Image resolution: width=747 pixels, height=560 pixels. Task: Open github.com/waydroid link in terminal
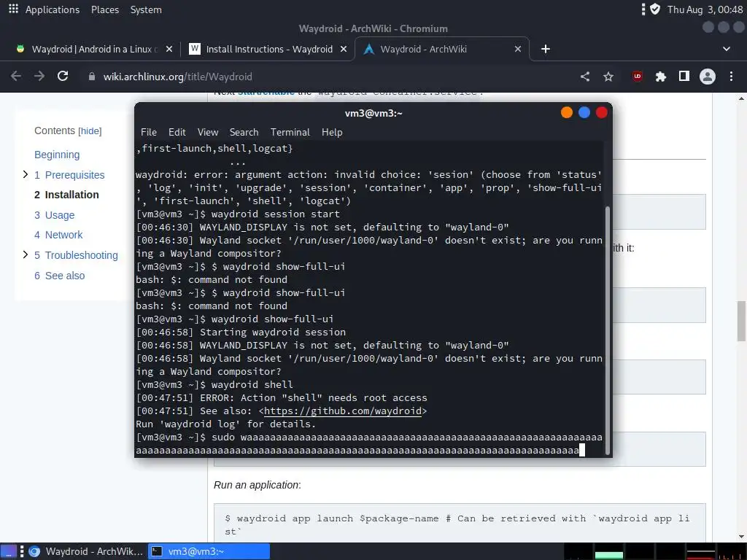point(343,411)
